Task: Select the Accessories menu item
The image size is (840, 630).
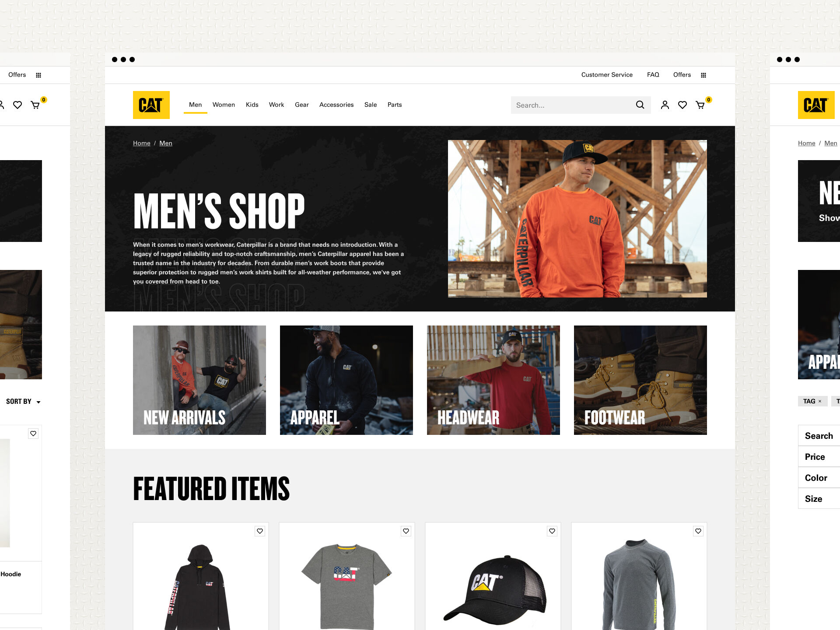Action: coord(336,105)
